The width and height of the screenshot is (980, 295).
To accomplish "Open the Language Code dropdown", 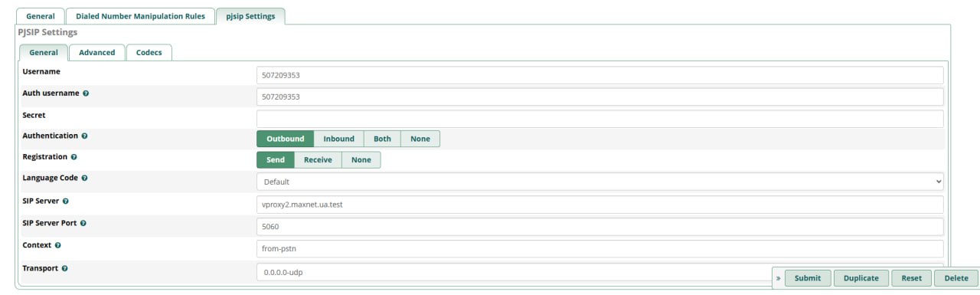I will 600,182.
